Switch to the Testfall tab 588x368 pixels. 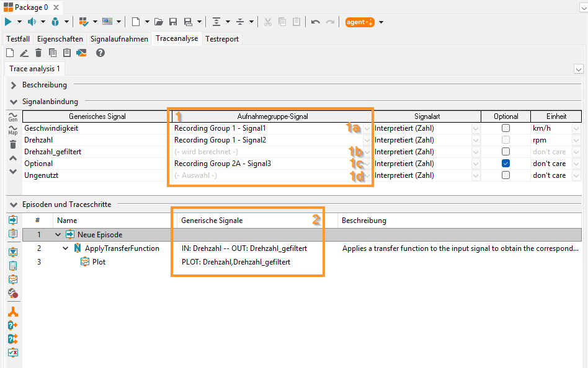click(18, 39)
